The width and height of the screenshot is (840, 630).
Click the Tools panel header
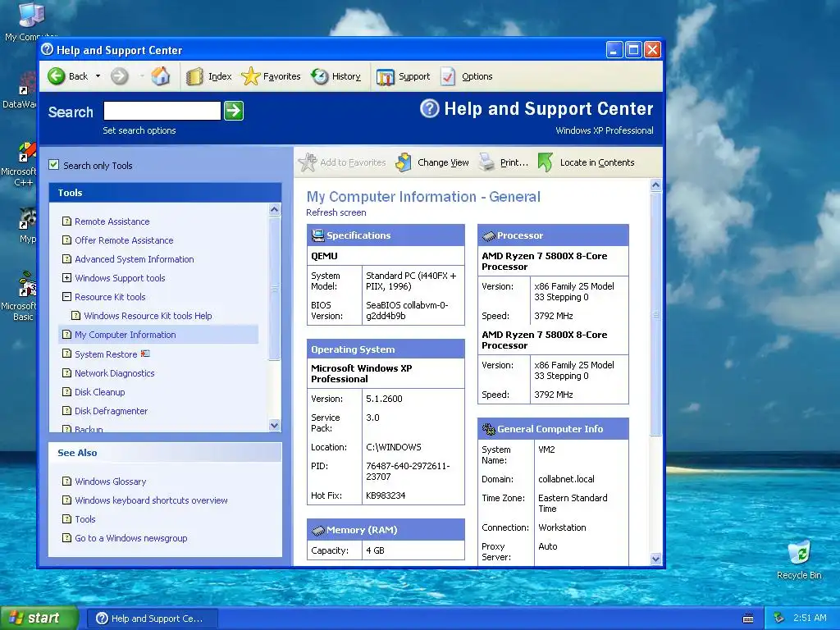(165, 192)
